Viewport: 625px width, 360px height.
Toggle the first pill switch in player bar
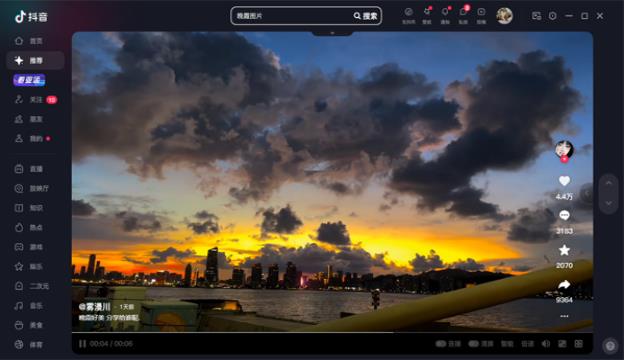(x=440, y=344)
